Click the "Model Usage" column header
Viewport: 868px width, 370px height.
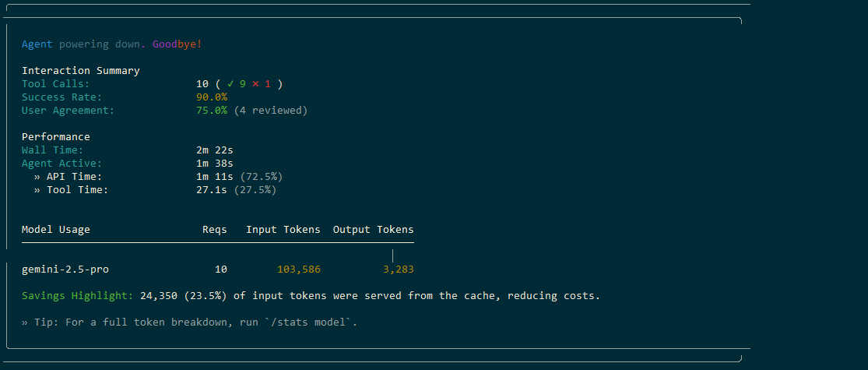[55, 230]
